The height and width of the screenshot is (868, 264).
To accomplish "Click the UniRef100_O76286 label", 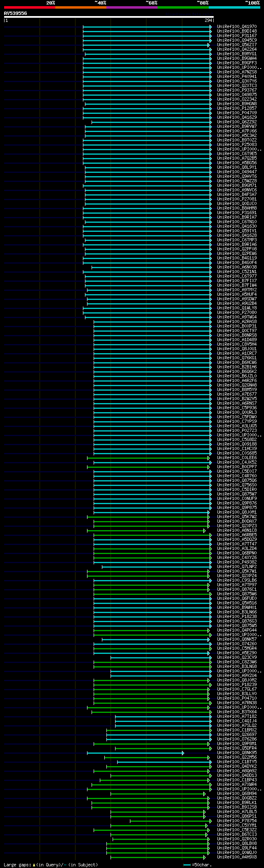I will pyautogui.click(x=237, y=739).
